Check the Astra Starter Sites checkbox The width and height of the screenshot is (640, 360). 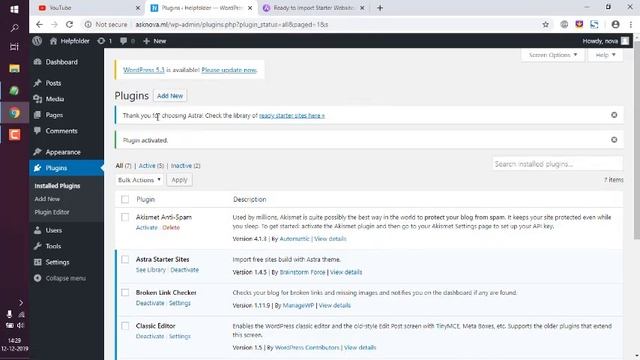(x=125, y=259)
